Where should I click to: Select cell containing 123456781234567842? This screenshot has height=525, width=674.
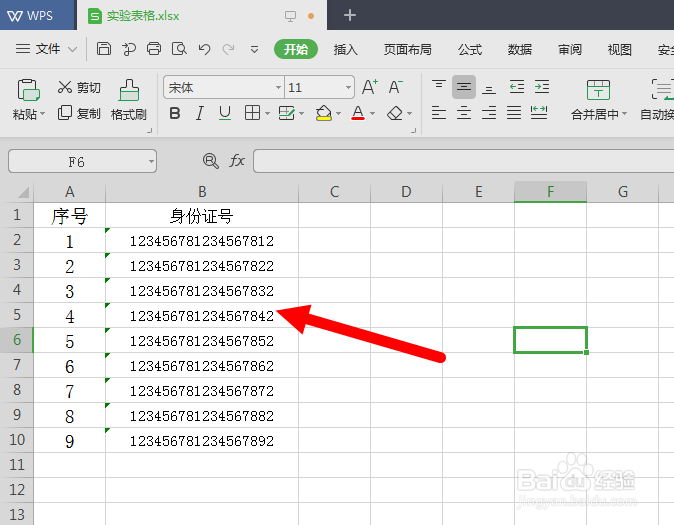pyautogui.click(x=202, y=316)
